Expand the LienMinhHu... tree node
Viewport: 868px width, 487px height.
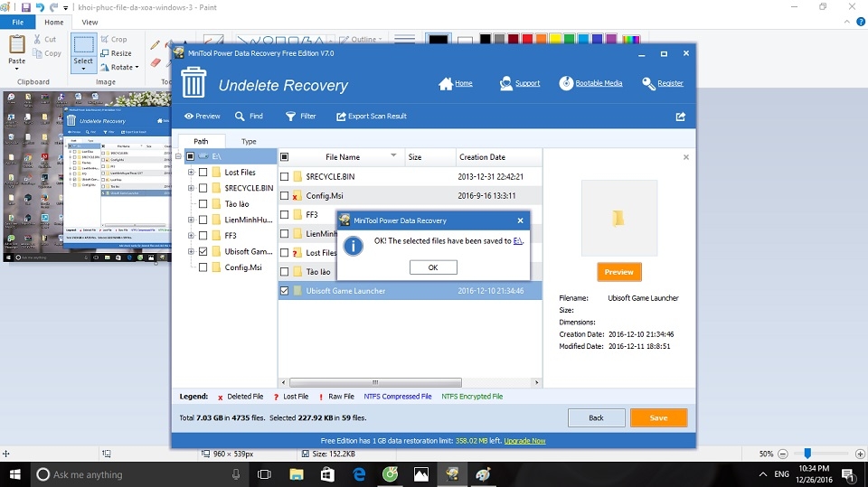coord(191,220)
